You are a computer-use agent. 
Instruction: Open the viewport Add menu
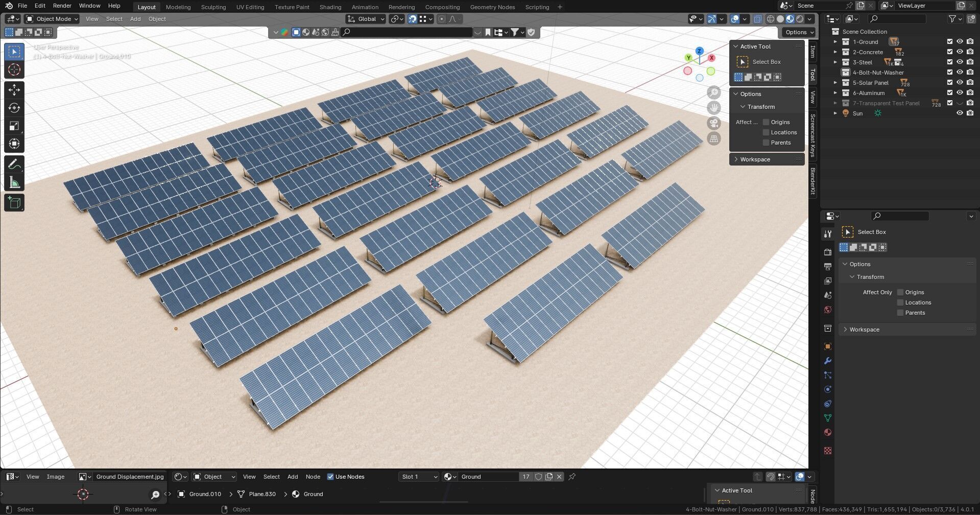[135, 19]
